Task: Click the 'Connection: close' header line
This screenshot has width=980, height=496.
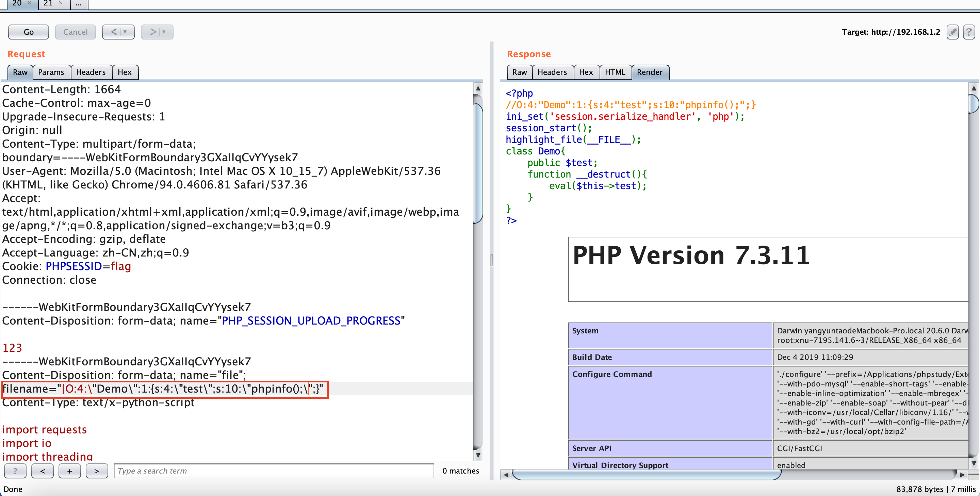Action: click(49, 280)
